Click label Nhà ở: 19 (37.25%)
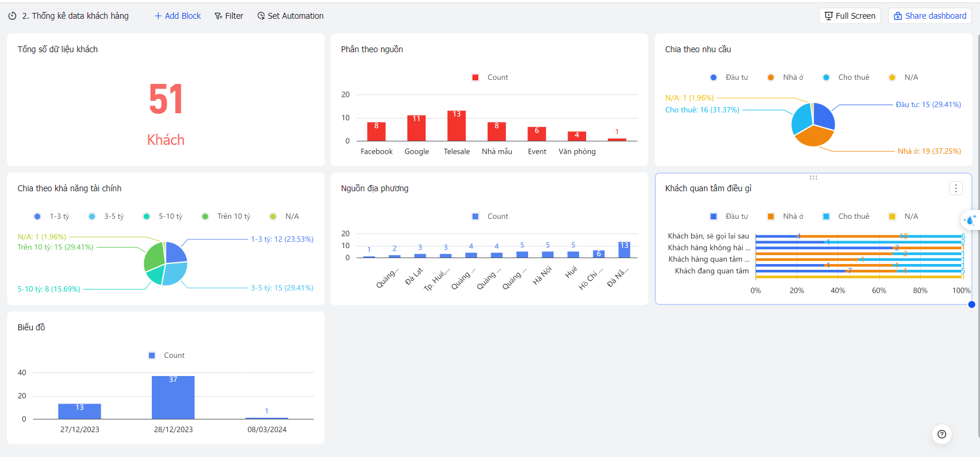Screen dimensions: 980x457 click(929, 151)
